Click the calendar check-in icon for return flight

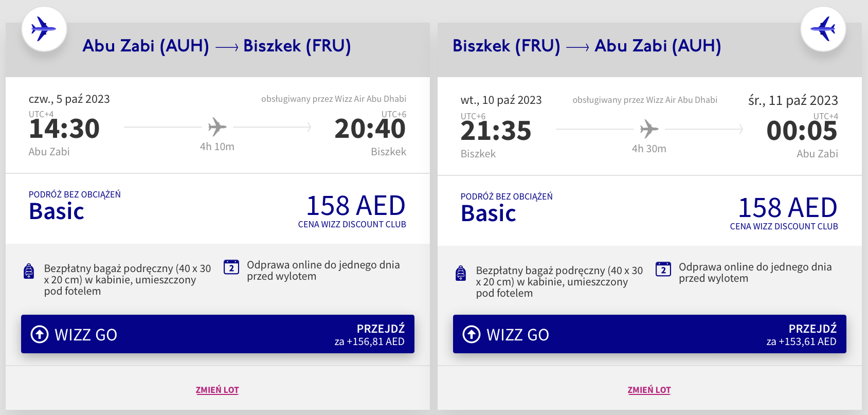663,269
